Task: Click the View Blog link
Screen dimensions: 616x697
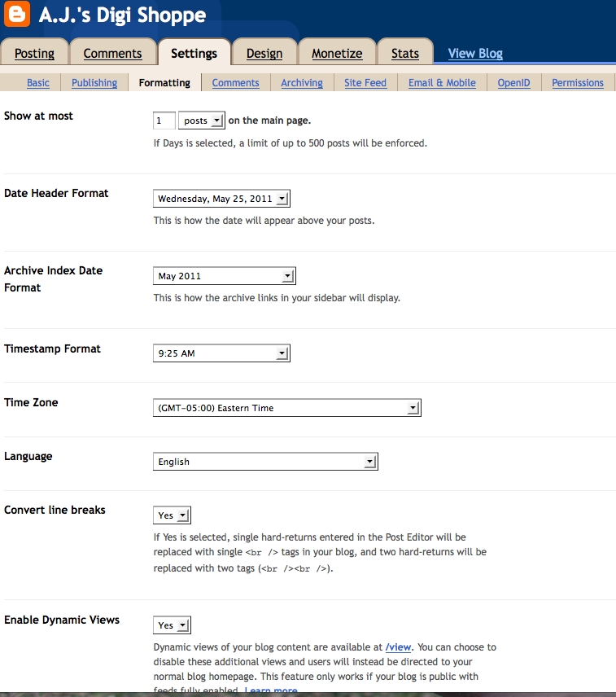Action: point(475,54)
